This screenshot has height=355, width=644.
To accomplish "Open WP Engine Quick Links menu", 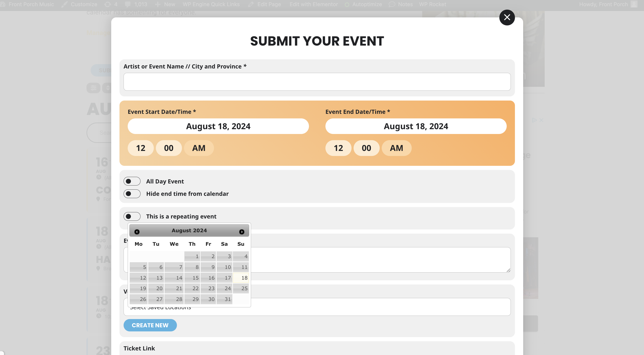I will [211, 4].
